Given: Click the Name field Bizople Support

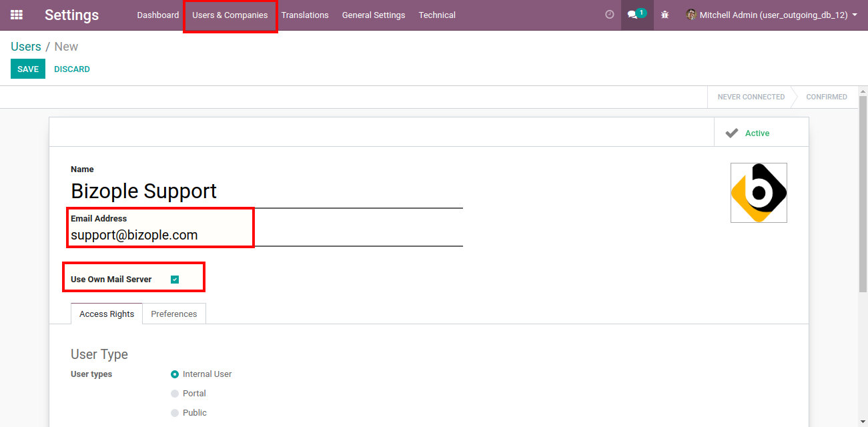Looking at the screenshot, I should click(267, 191).
